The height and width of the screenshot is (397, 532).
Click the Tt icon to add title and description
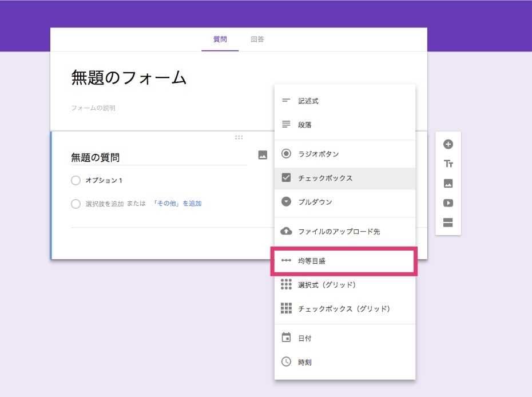click(448, 163)
